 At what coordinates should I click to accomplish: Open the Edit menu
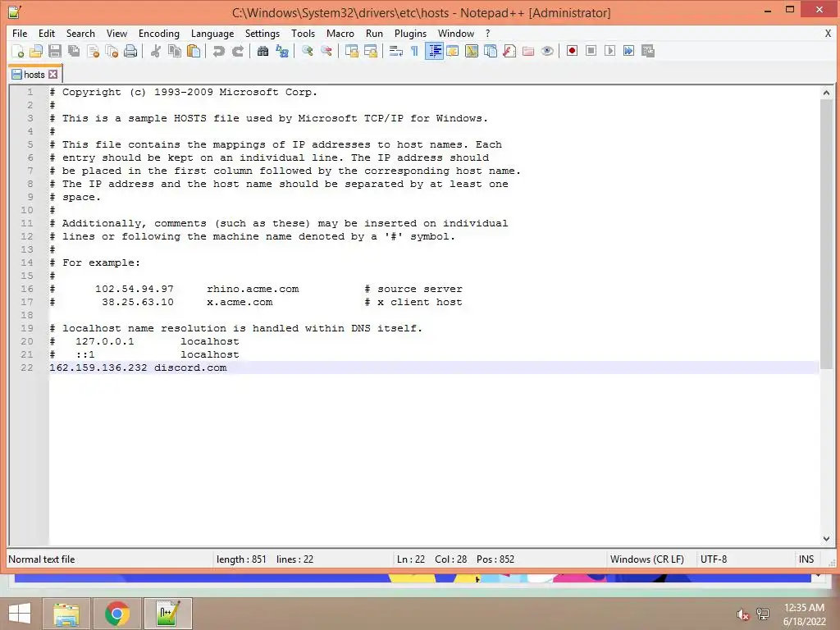coord(47,33)
